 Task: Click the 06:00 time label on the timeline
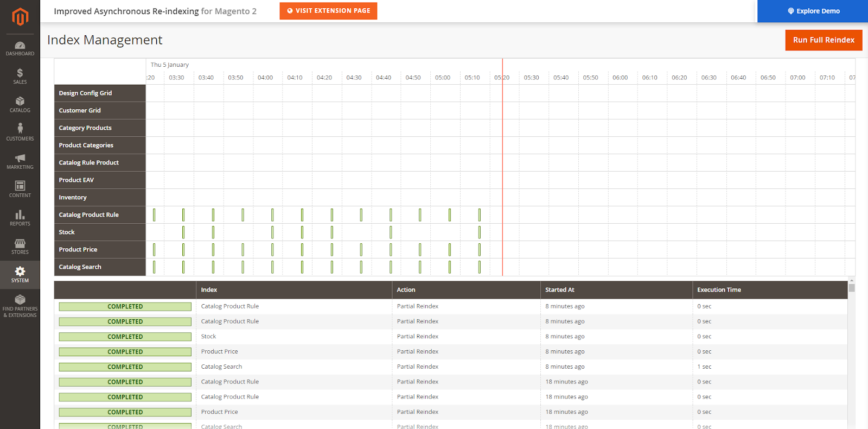click(x=620, y=78)
